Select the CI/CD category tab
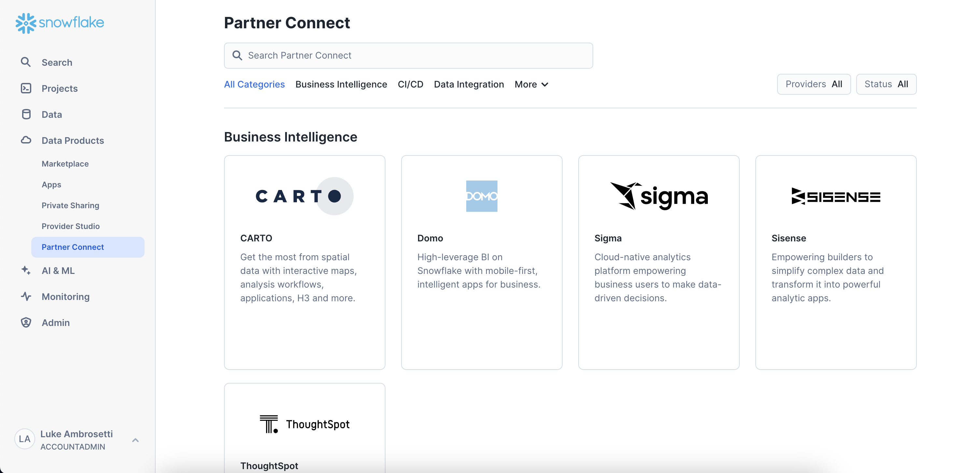 tap(410, 84)
